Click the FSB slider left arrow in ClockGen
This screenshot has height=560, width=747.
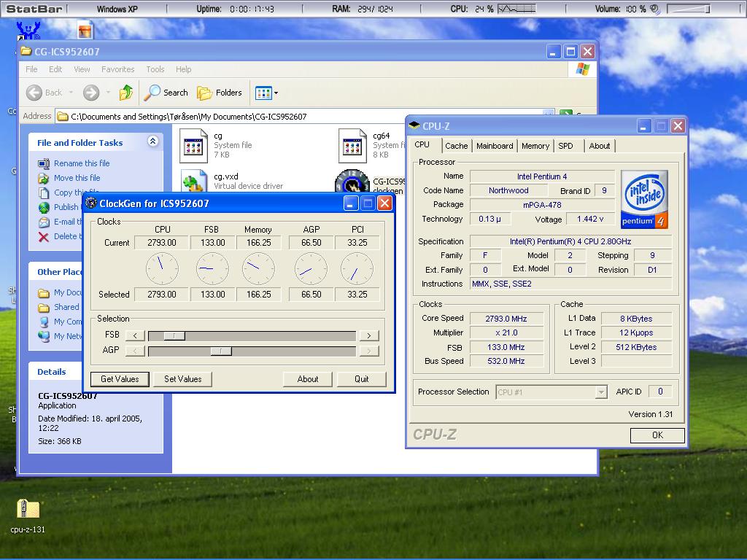tap(135, 335)
